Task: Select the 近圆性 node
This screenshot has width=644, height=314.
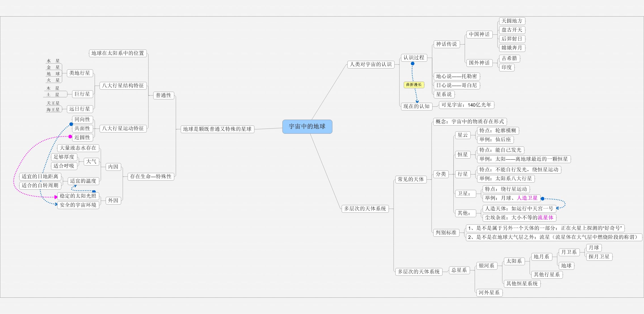Action: click(82, 137)
